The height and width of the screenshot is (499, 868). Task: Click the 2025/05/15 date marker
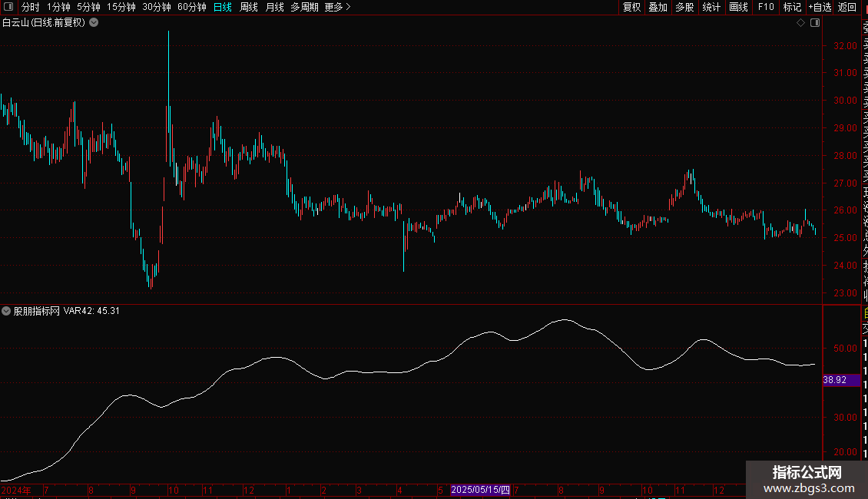tap(480, 490)
